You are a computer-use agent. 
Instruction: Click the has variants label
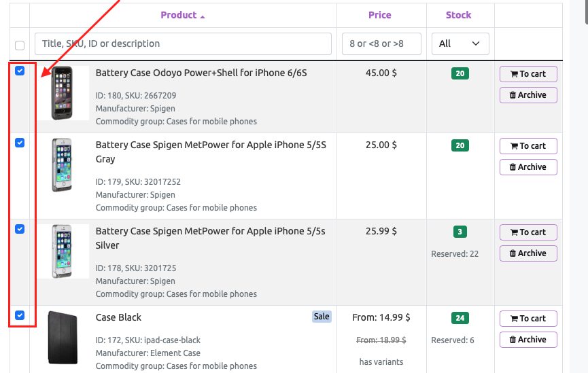pos(381,361)
